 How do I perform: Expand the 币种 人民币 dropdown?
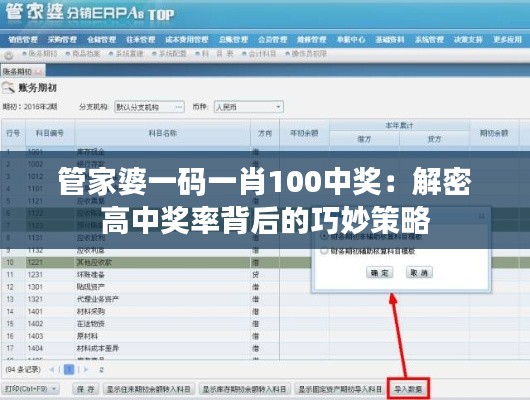[278, 107]
